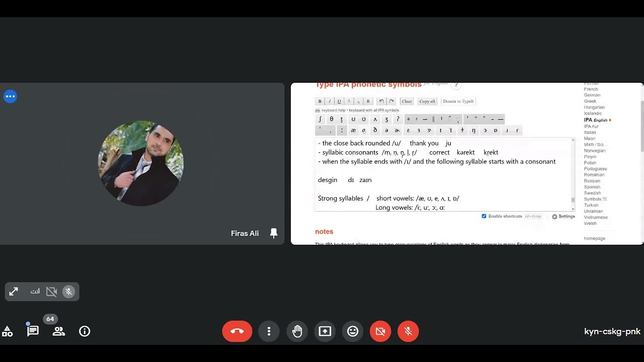
Task: Open the Symbols keyboard link
Action: (x=596, y=199)
